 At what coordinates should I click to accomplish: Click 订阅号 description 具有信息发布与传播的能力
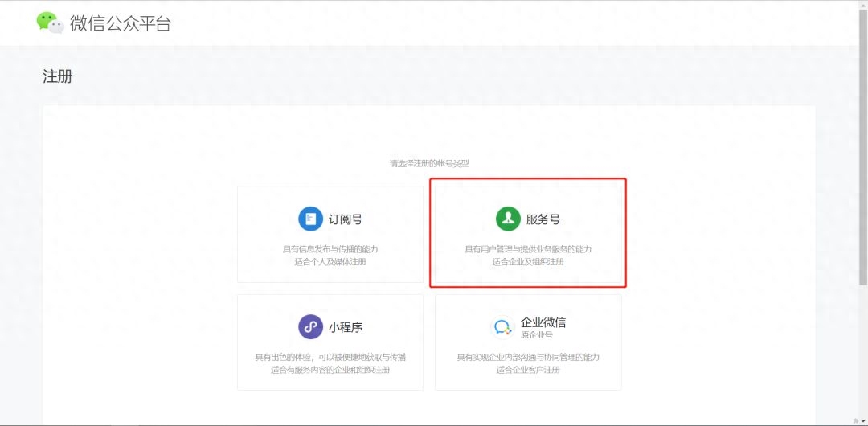[x=330, y=249]
